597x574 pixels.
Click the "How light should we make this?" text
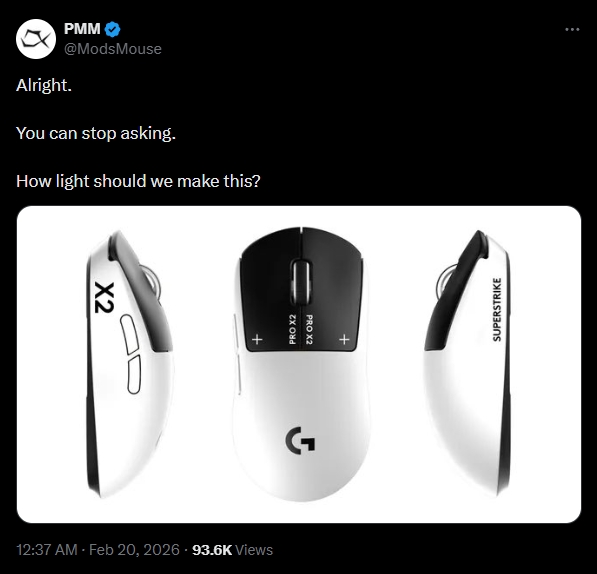(x=138, y=181)
